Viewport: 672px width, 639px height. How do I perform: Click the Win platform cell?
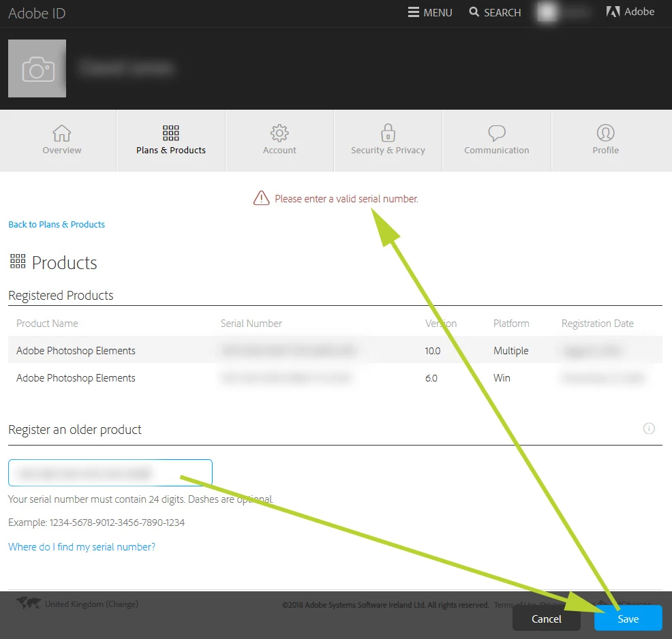point(502,378)
